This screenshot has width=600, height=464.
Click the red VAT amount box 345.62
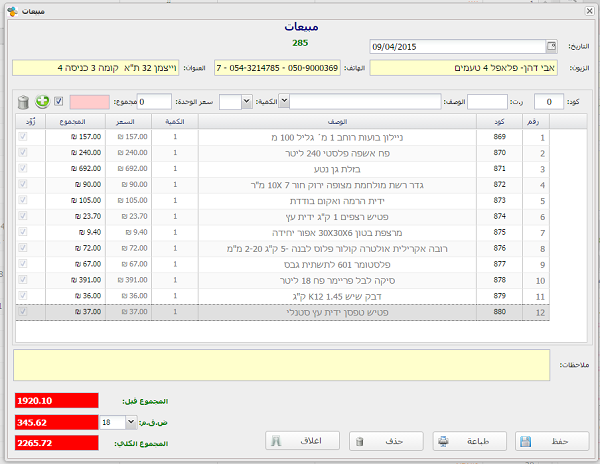pyautogui.click(x=57, y=422)
